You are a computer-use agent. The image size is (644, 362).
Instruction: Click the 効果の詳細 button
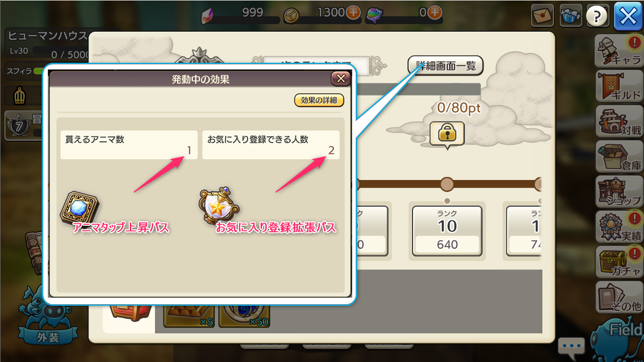(x=319, y=100)
